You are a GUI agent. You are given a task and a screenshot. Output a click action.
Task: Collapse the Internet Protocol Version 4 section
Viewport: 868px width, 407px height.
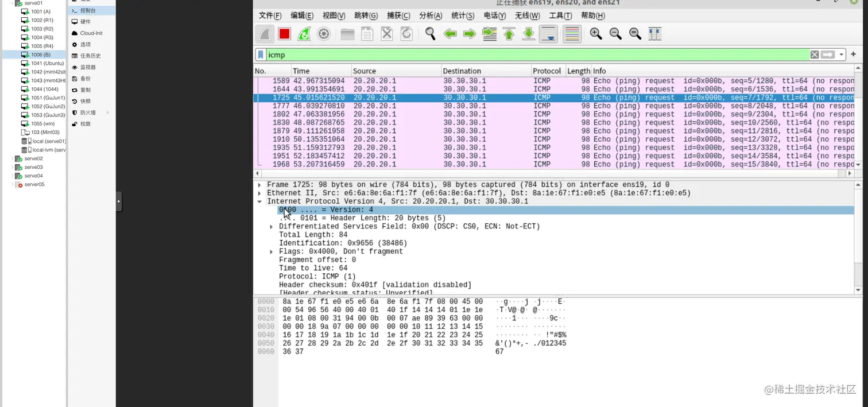click(x=259, y=201)
